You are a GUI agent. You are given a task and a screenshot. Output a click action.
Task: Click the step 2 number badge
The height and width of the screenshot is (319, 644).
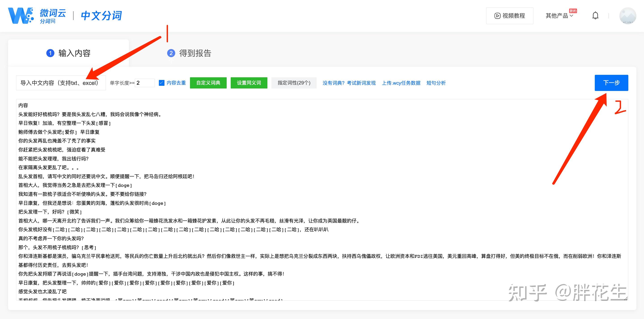click(171, 53)
